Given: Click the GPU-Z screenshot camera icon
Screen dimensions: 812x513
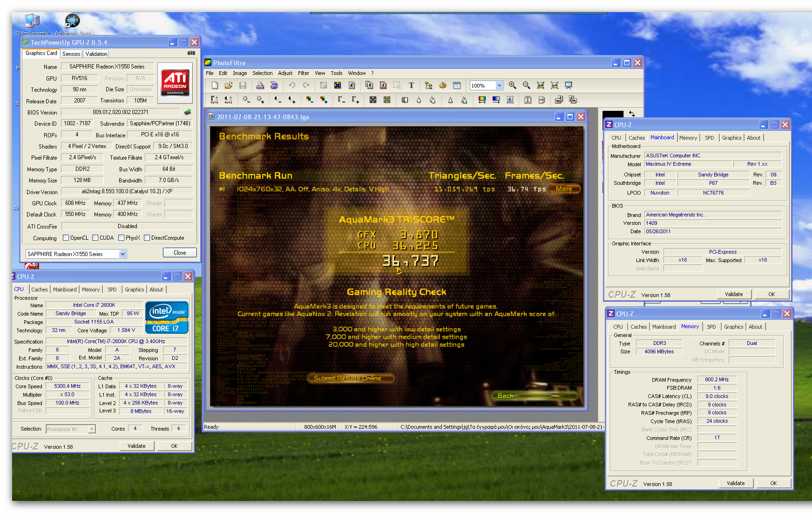Looking at the screenshot, I should [191, 53].
